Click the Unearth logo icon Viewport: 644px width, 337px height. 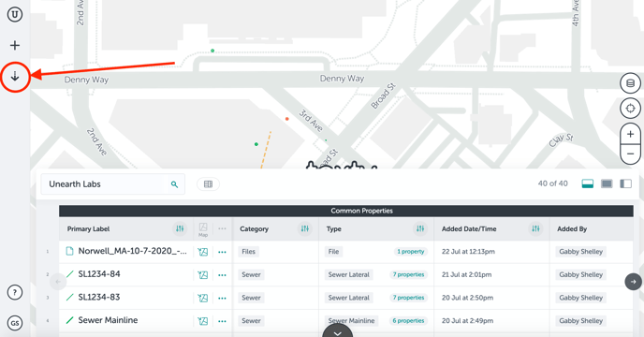click(15, 14)
